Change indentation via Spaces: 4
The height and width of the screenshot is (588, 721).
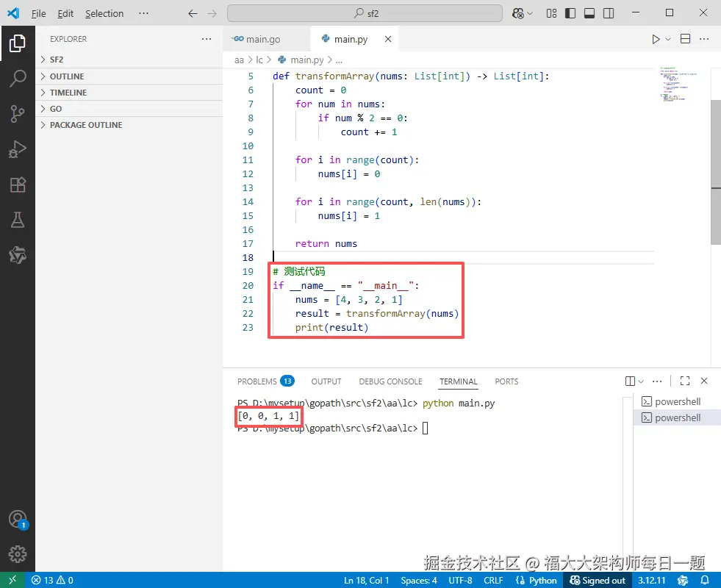pyautogui.click(x=419, y=580)
